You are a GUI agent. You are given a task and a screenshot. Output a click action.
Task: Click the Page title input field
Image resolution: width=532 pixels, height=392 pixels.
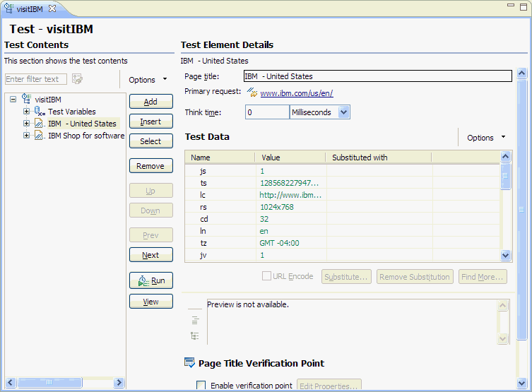[x=377, y=76]
